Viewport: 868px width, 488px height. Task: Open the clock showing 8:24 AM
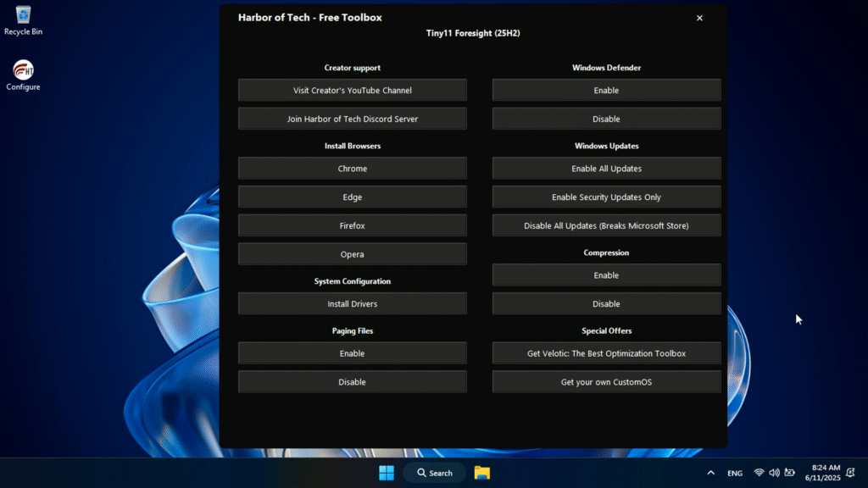click(x=822, y=473)
